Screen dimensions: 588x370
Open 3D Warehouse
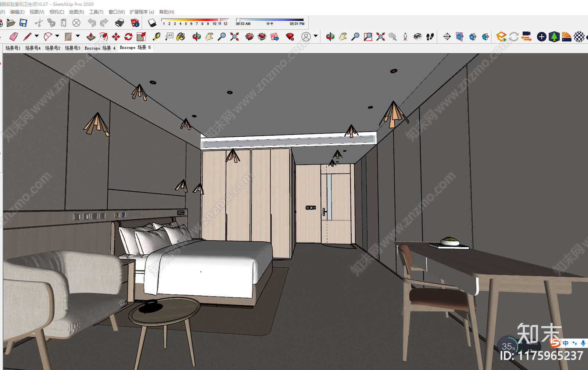coord(250,36)
